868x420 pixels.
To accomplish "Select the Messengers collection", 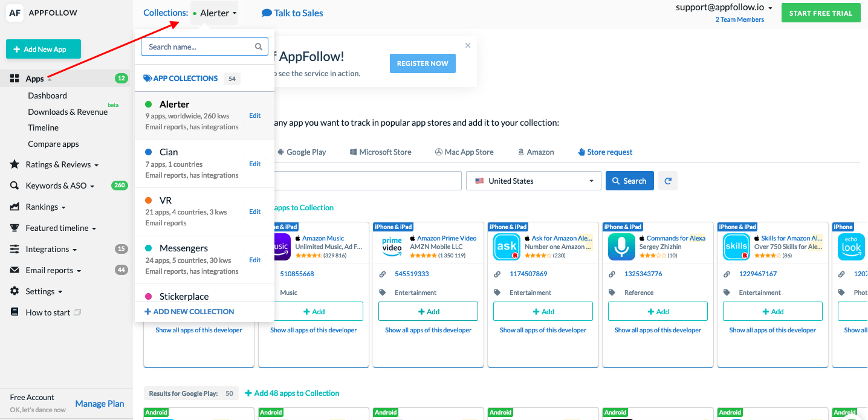I will point(204,260).
